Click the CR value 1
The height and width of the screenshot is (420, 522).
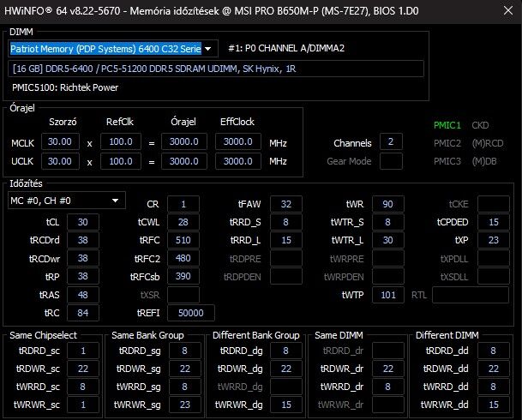click(x=183, y=204)
